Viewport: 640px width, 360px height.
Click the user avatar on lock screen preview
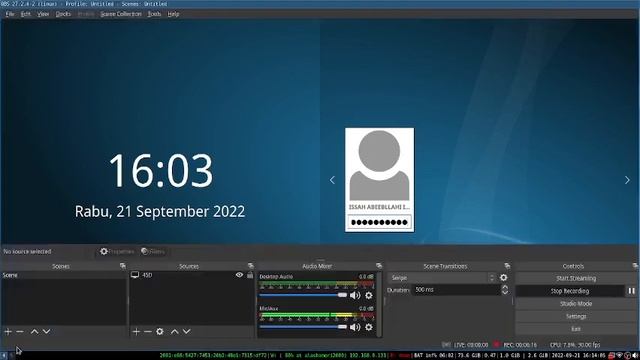[379, 165]
